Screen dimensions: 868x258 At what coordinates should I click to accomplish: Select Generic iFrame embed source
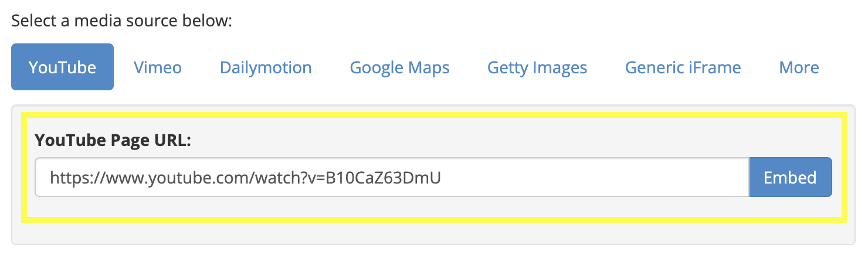pyautogui.click(x=683, y=67)
